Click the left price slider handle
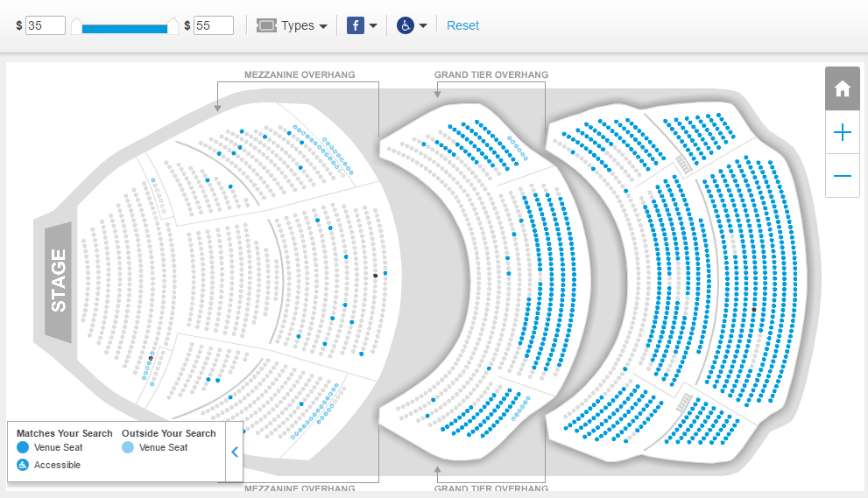868x498 pixels. [x=77, y=26]
